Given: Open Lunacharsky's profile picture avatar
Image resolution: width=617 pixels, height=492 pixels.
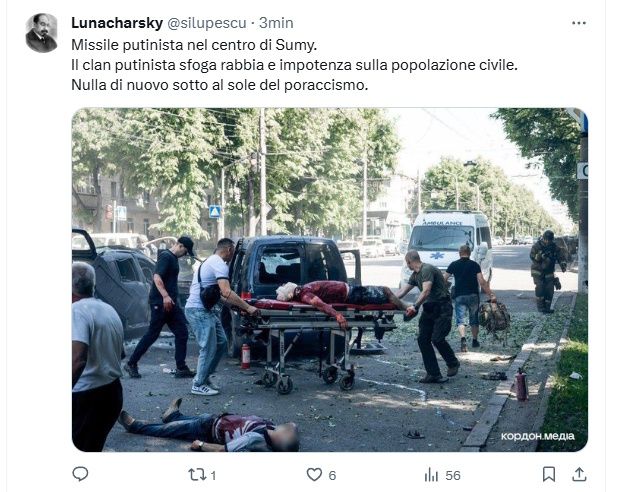Looking at the screenshot, I should point(41,33).
